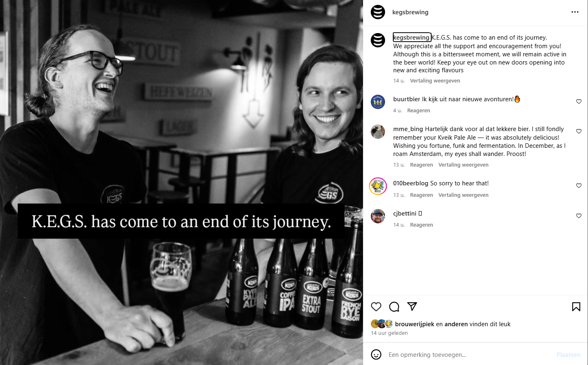Image resolution: width=588 pixels, height=365 pixels.
Task: Show translation of the kegsbrewing caption
Action: tap(435, 81)
